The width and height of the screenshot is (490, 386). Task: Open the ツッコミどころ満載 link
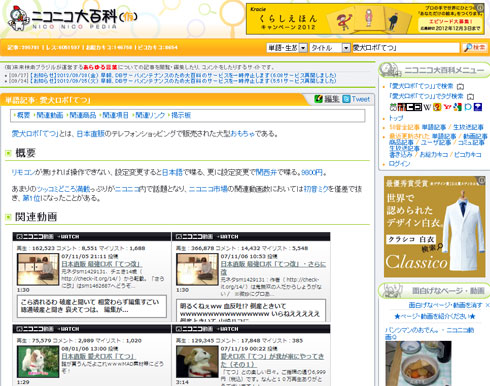[x=63, y=189]
